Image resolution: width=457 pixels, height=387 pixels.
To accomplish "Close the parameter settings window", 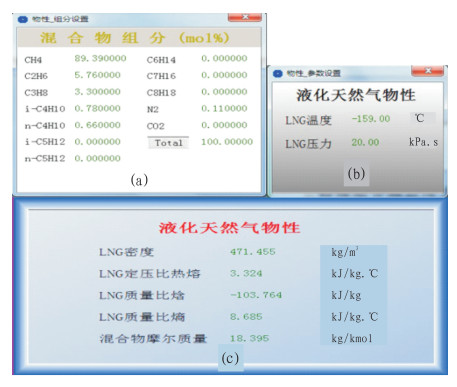I will click(x=428, y=71).
